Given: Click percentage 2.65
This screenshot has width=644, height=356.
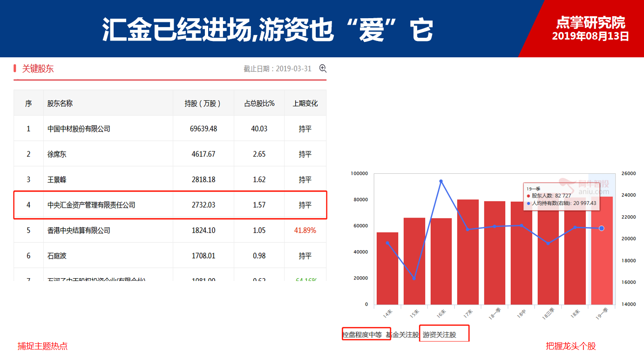Looking at the screenshot, I should [259, 154].
